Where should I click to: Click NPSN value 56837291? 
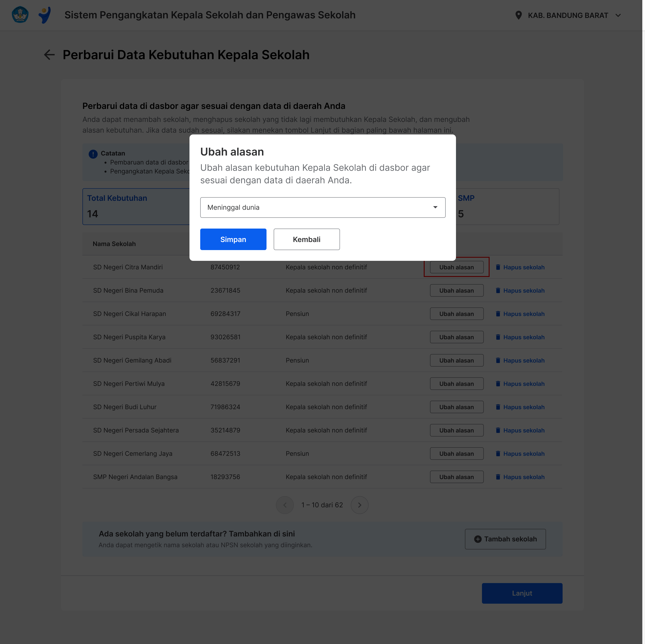click(225, 360)
